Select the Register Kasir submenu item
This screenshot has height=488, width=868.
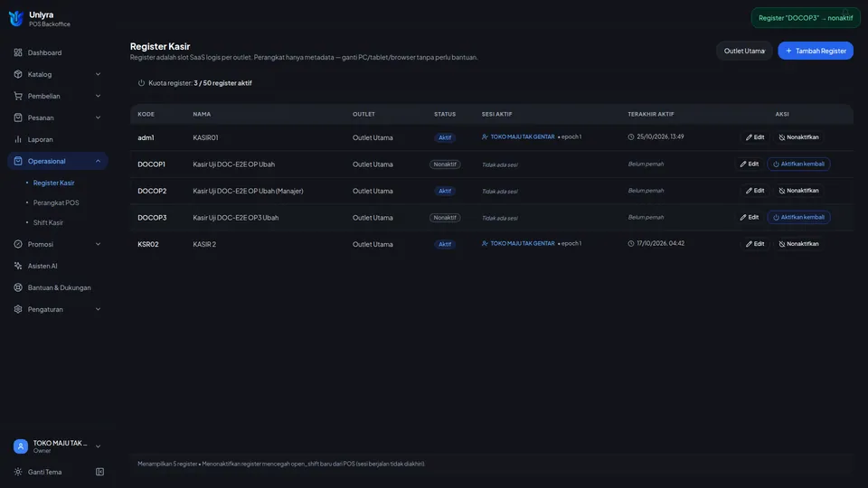click(x=53, y=183)
